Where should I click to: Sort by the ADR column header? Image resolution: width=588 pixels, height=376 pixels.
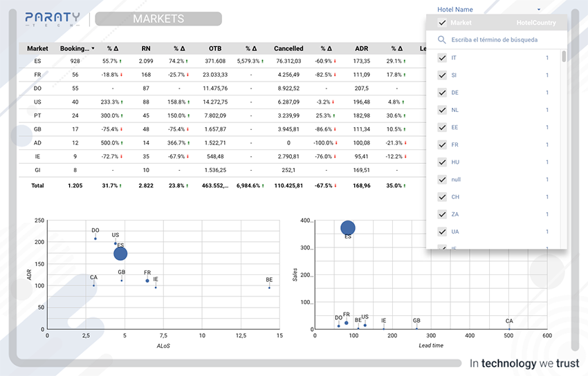point(362,48)
